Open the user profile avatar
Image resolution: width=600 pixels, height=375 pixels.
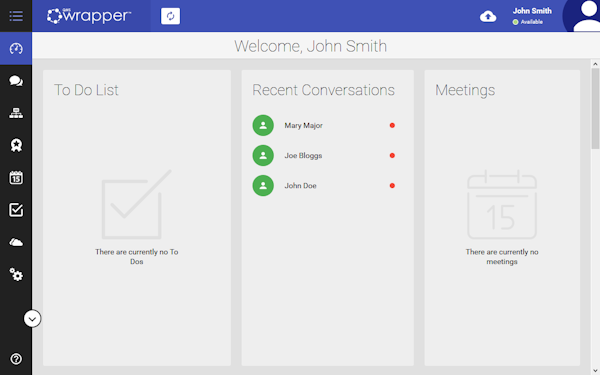coord(582,16)
